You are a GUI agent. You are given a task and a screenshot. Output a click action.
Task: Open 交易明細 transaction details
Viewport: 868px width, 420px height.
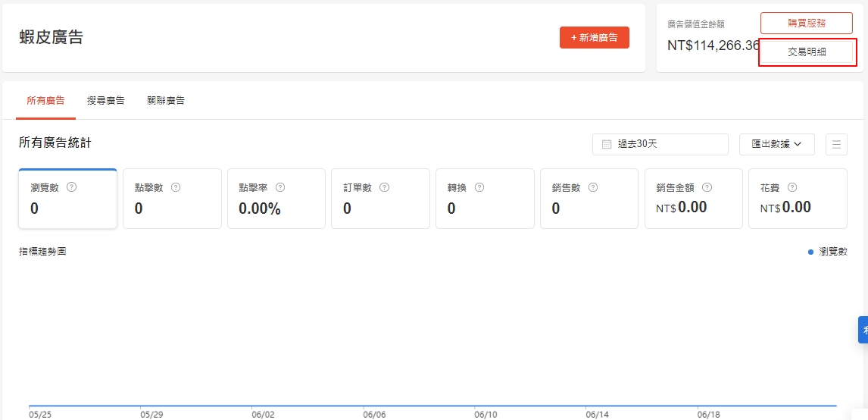(x=806, y=52)
